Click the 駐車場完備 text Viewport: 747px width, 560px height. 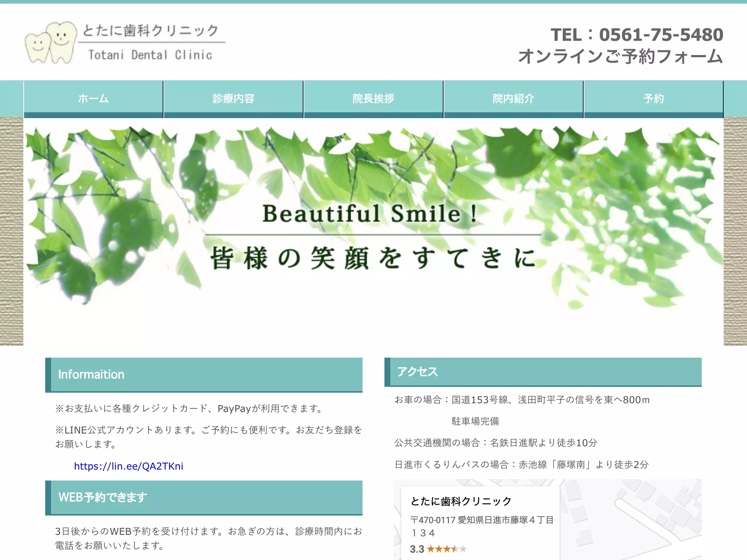click(475, 421)
